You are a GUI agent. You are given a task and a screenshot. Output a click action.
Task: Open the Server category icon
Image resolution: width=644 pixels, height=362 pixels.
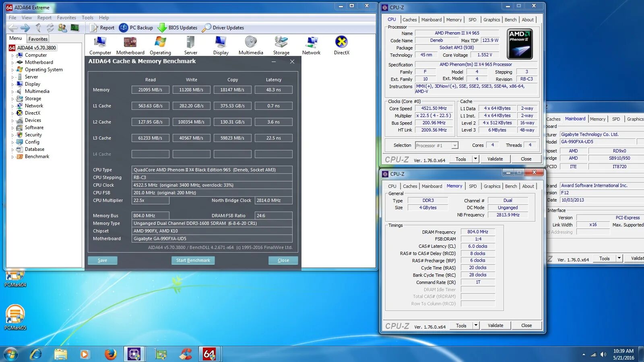(191, 45)
